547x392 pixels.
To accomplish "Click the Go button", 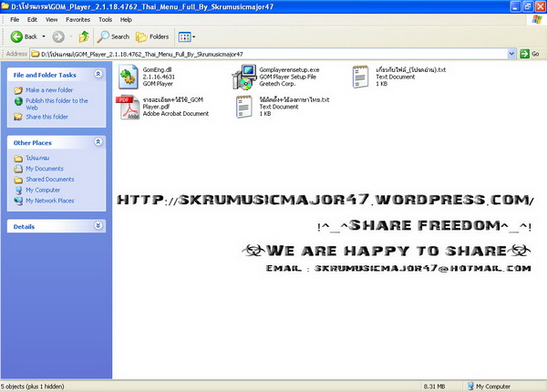I will point(530,54).
